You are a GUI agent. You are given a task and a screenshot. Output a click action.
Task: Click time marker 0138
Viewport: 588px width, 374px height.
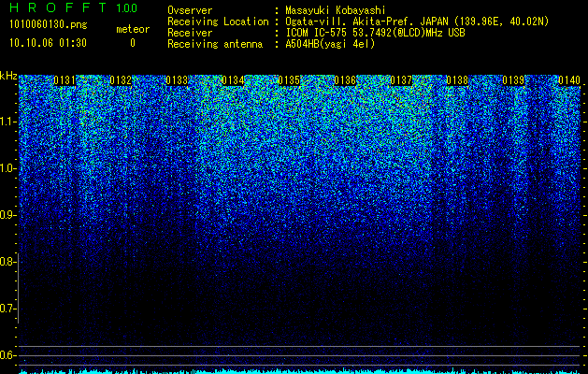coord(457,80)
